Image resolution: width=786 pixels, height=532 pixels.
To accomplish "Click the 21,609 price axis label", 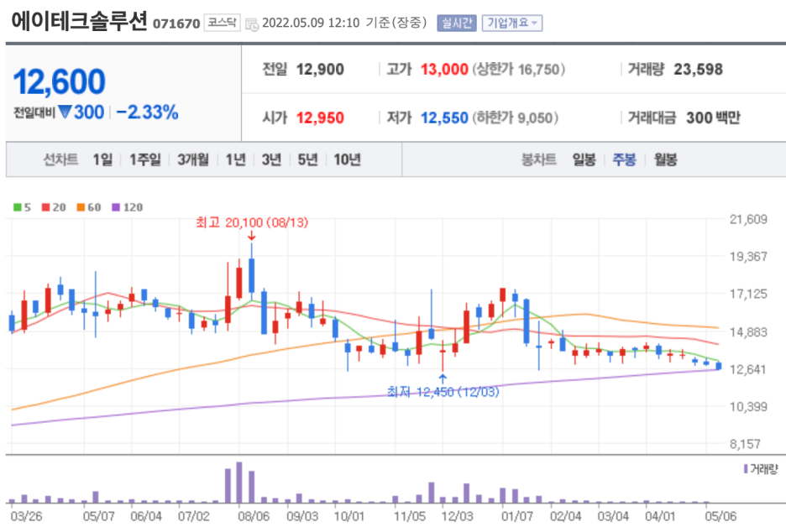I will [x=748, y=219].
